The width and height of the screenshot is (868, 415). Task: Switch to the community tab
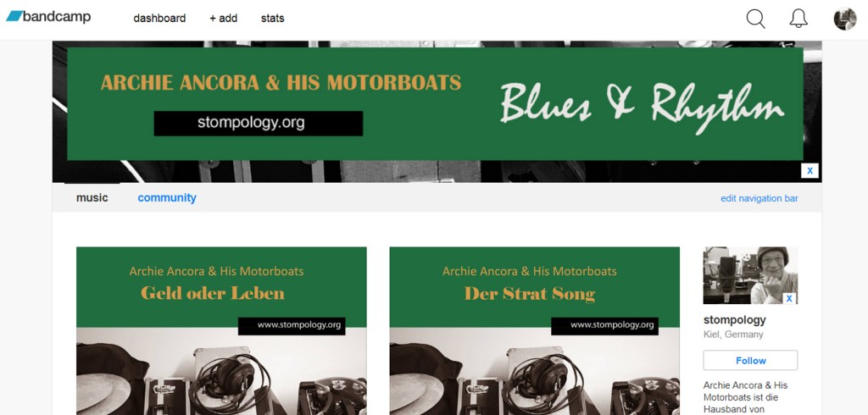point(167,197)
